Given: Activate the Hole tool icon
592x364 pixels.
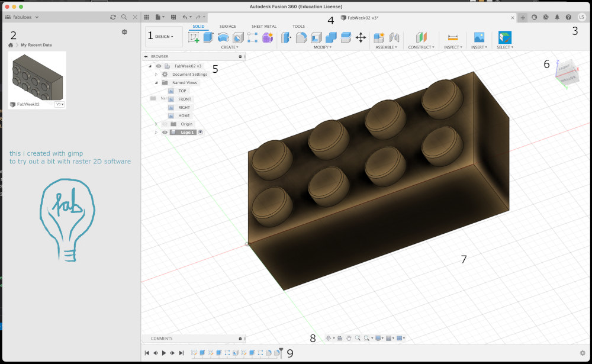Looking at the screenshot, I should 238,37.
